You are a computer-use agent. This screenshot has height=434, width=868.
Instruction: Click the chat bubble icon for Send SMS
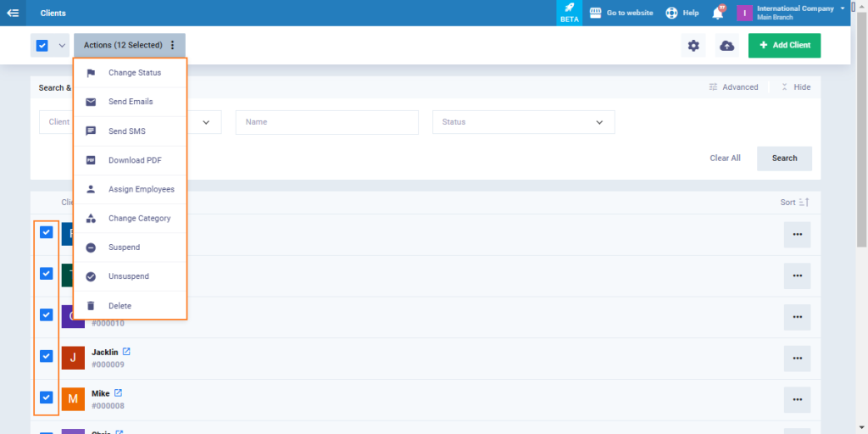coord(91,131)
